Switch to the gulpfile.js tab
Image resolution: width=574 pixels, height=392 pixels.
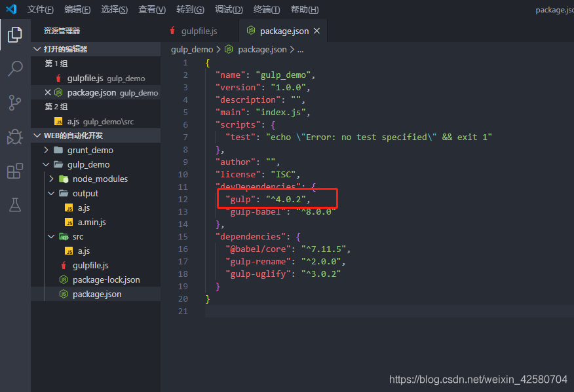click(199, 31)
